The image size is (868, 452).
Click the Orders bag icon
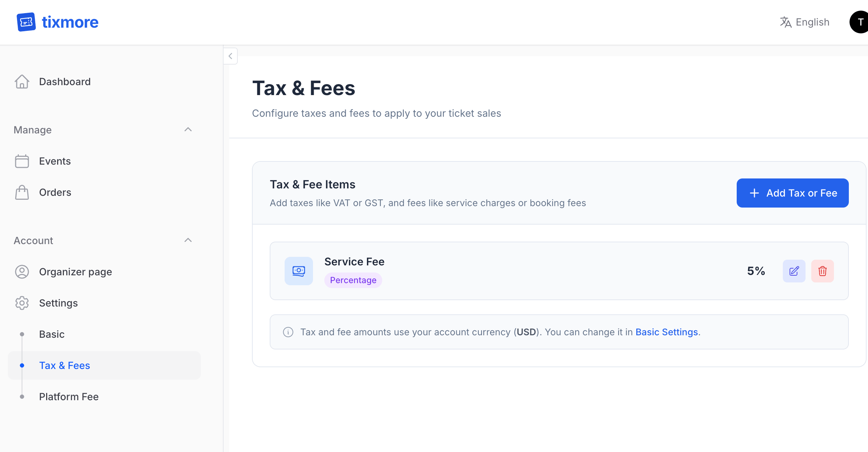pos(22,192)
